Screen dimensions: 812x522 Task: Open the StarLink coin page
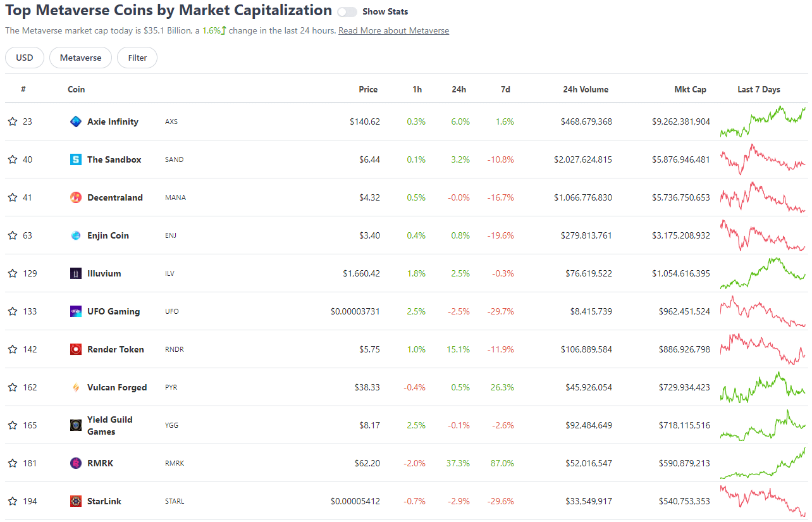tap(104, 501)
